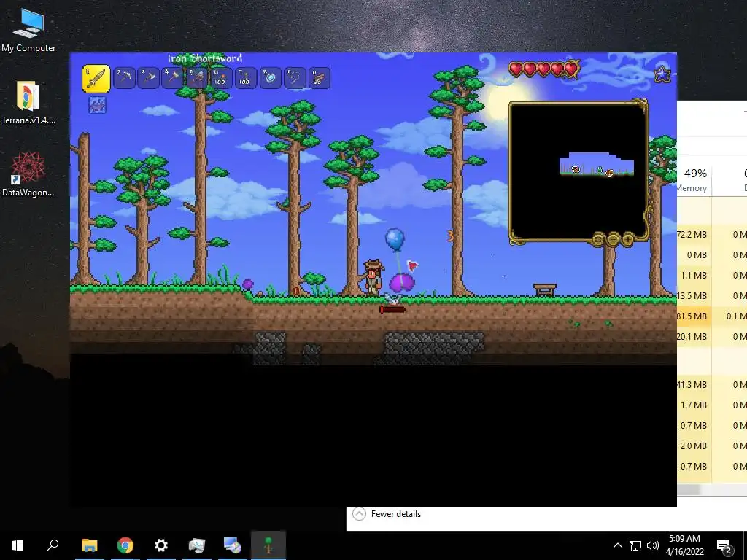The image size is (747, 560).
Task: Select the torch stack in hotbar slot 6
Action: point(221,77)
